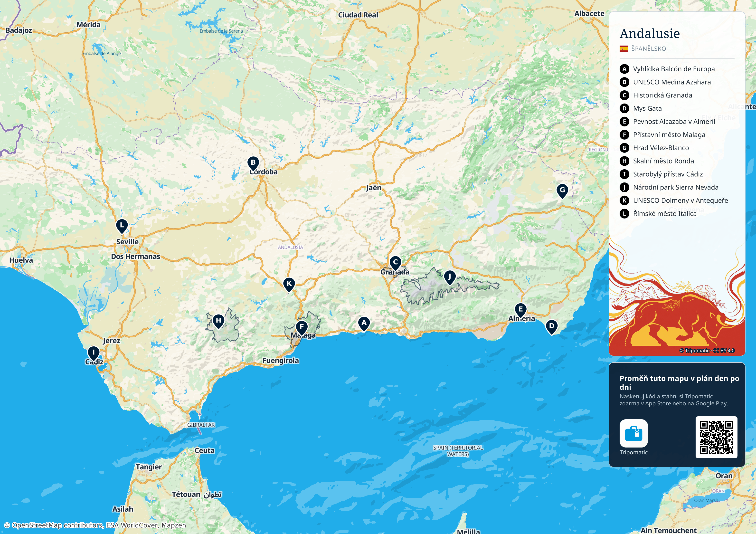Click the 'ANDALUSIA' region label
756x534 pixels.
click(290, 247)
